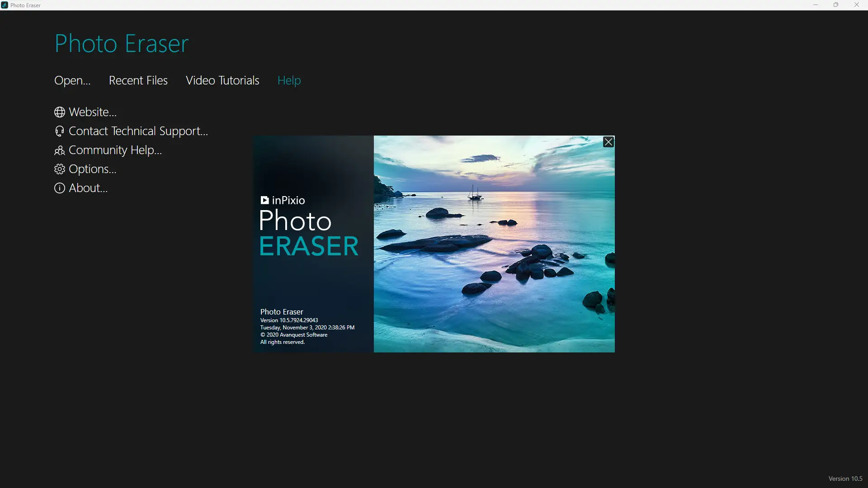This screenshot has width=868, height=488.
Task: Close the About splash dialog
Action: coord(609,141)
